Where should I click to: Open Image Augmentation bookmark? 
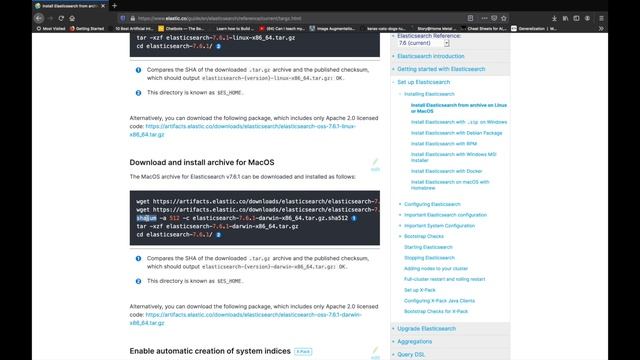(332, 29)
